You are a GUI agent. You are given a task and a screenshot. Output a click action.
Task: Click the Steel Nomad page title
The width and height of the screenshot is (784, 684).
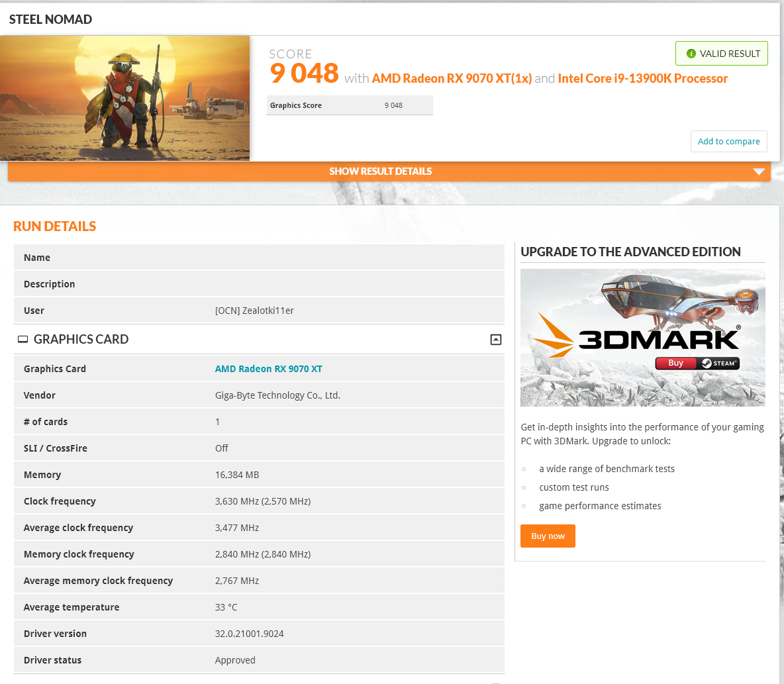pyautogui.click(x=50, y=19)
